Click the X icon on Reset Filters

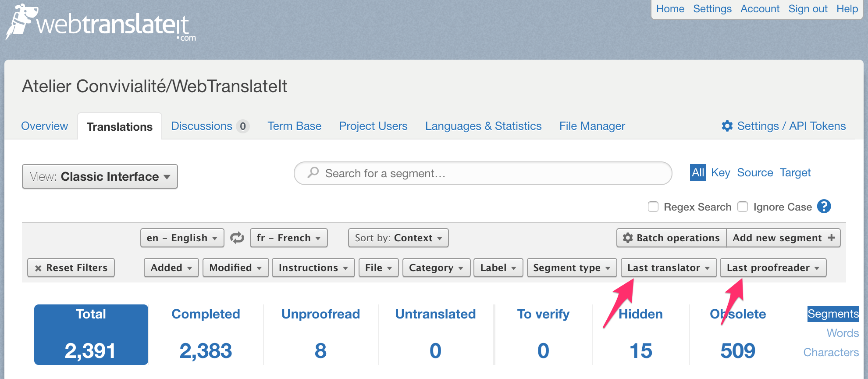click(x=38, y=268)
